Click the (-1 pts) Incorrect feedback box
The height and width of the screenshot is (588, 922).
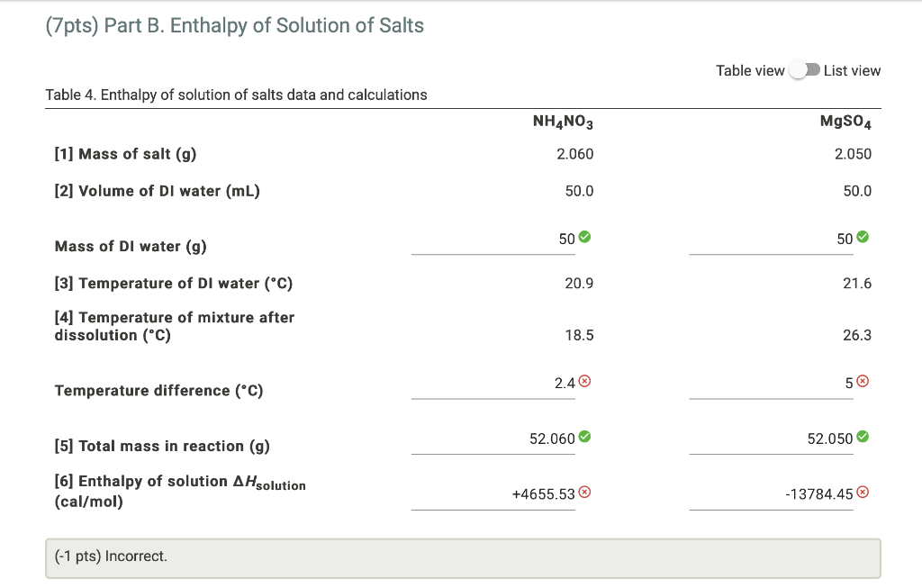point(463,557)
